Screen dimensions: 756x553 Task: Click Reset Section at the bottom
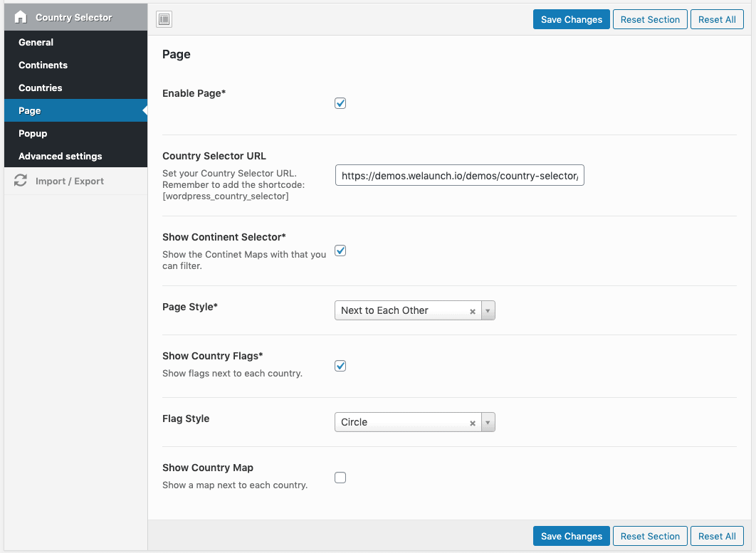pyautogui.click(x=650, y=536)
